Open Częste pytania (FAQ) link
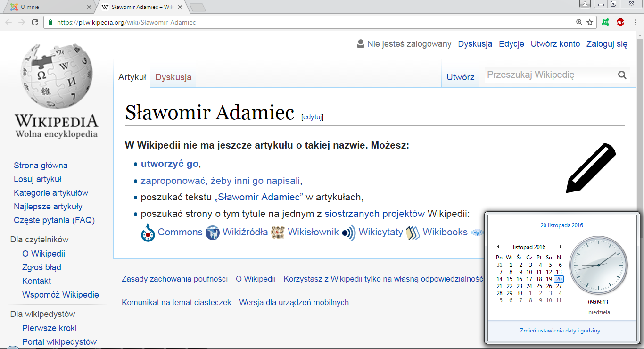 (54, 220)
